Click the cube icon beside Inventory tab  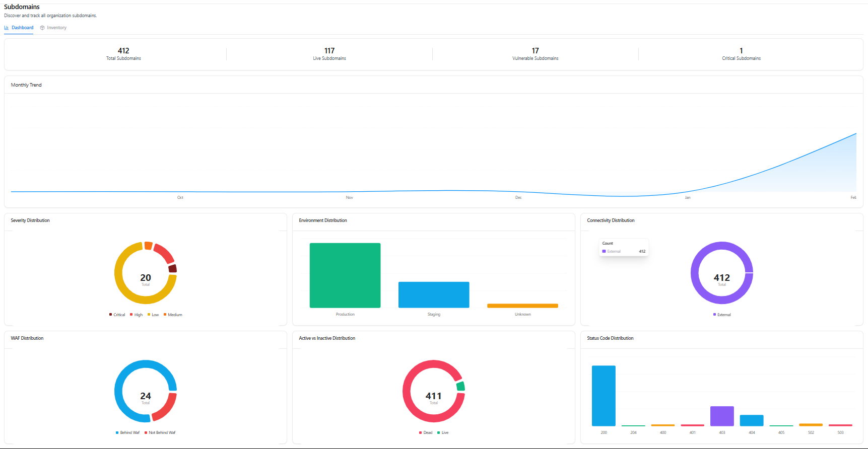coord(42,28)
